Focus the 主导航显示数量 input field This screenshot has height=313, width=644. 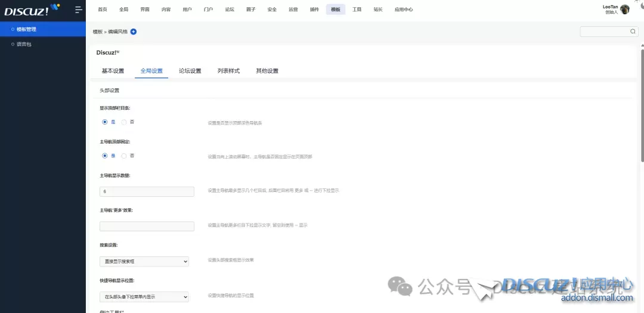[147, 191]
